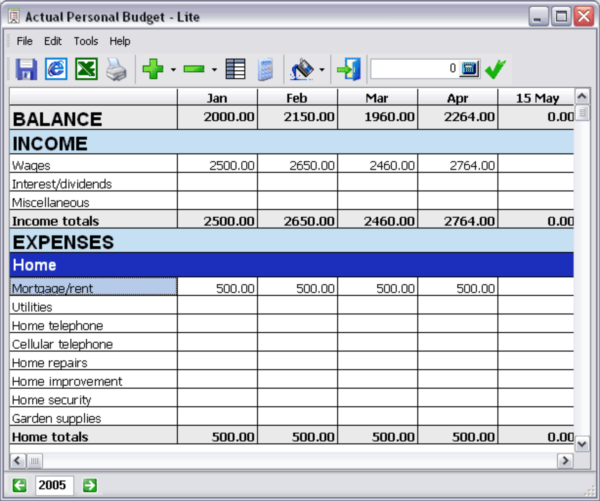Screen dimensions: 600x501
Task: Click the exit door arrow icon
Action: pyautogui.click(x=349, y=69)
